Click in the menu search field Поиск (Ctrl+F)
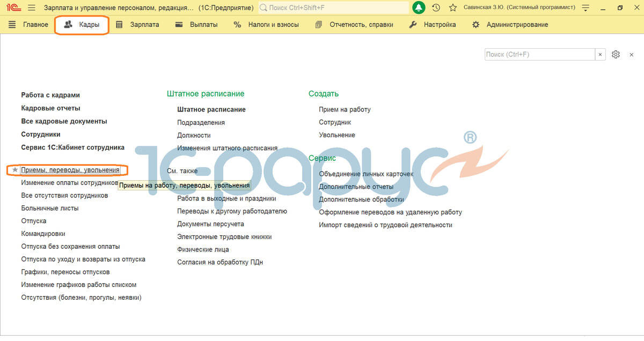The height and width of the screenshot is (341, 644). coord(540,54)
